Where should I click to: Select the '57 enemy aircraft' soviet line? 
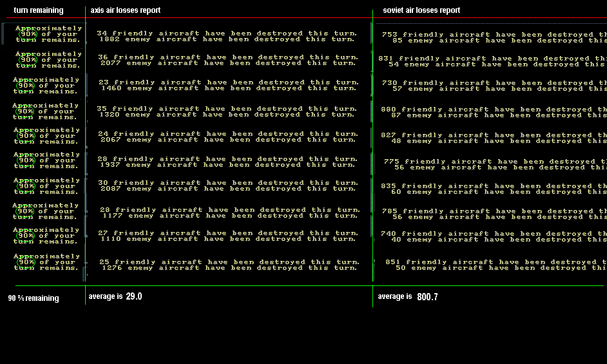click(499, 89)
